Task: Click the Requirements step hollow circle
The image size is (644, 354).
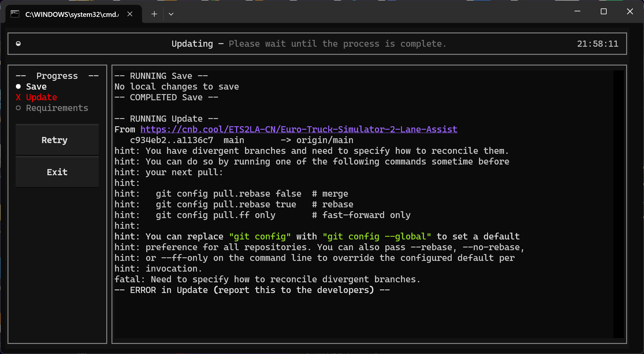Action: tap(18, 108)
